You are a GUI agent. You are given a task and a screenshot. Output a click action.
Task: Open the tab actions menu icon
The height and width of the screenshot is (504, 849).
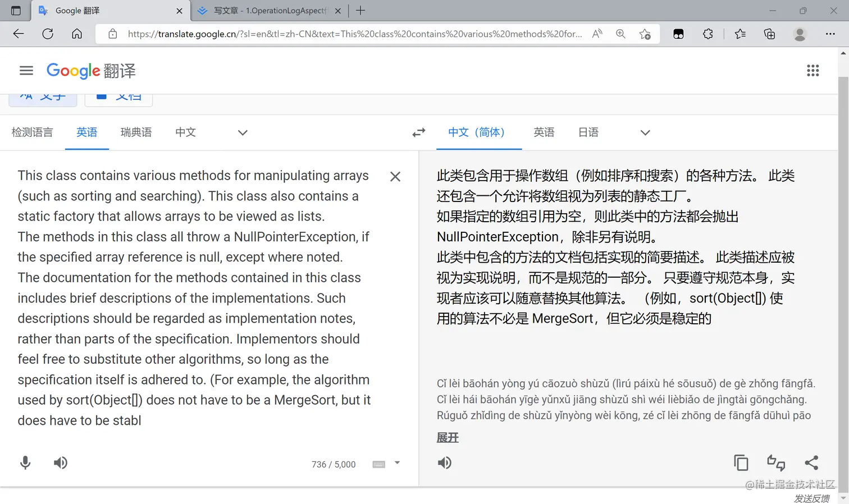point(16,10)
